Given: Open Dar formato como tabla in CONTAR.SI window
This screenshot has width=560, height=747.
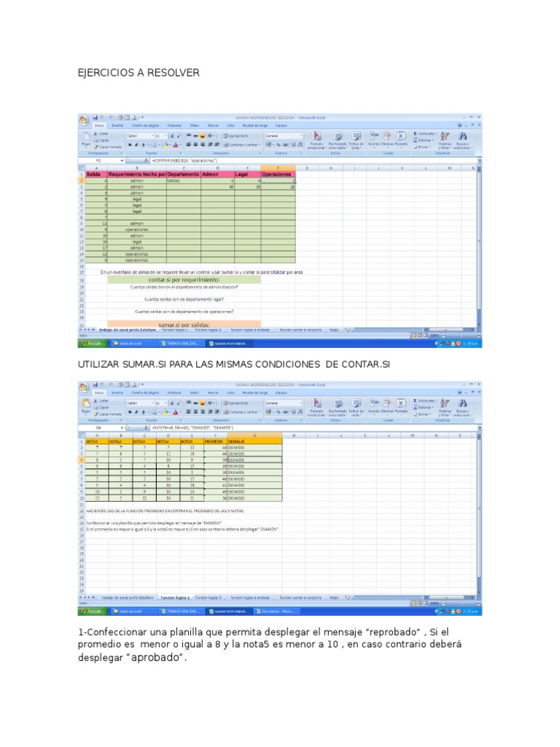Looking at the screenshot, I should pyautogui.click(x=337, y=141).
